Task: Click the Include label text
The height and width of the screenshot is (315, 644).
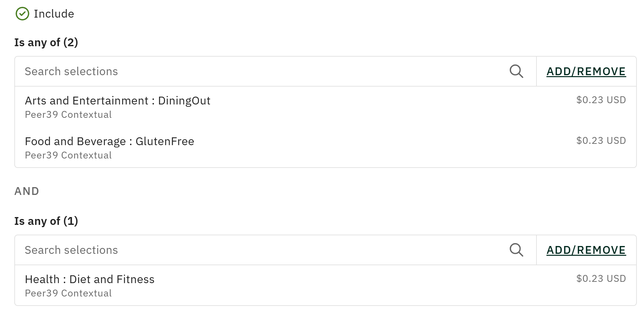Action: coord(54,14)
